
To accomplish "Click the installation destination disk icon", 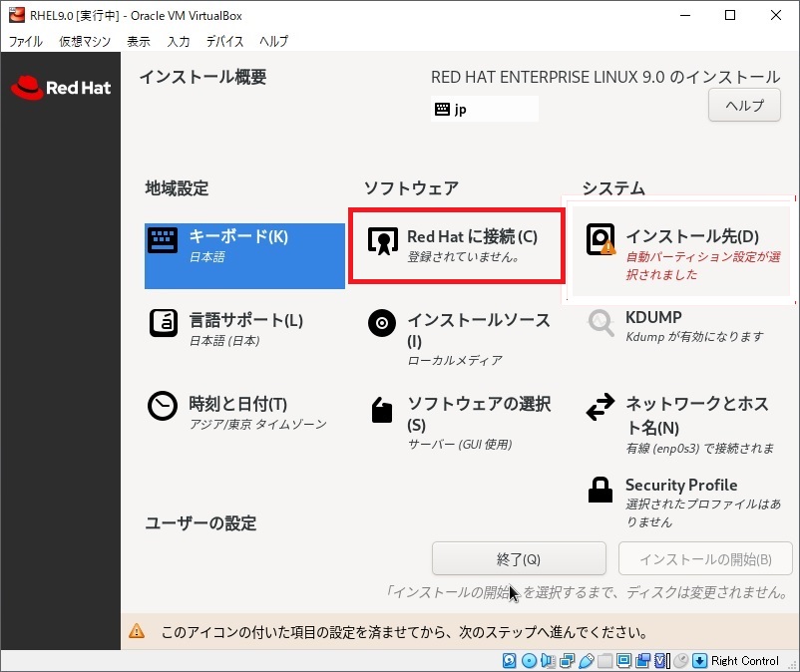I will coord(600,238).
